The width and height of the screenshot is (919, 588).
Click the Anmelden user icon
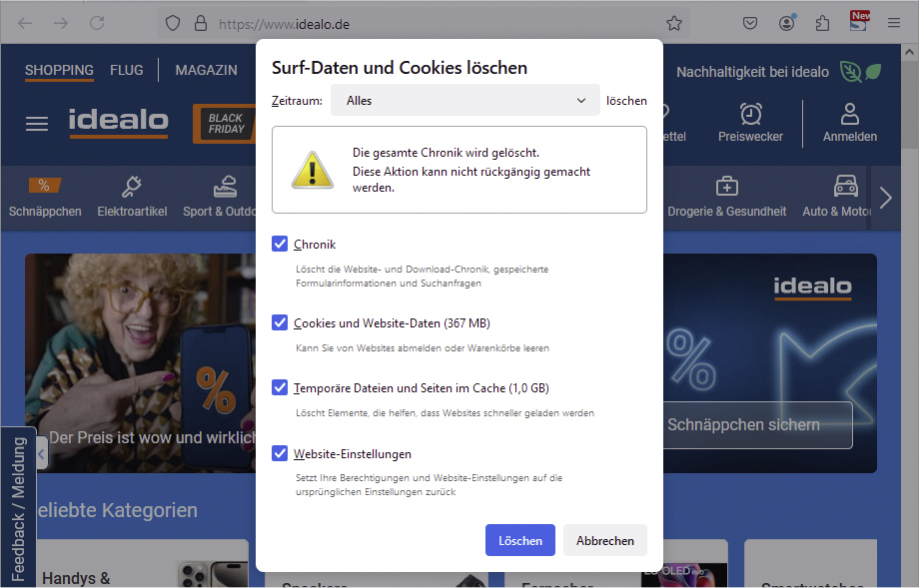click(x=849, y=114)
